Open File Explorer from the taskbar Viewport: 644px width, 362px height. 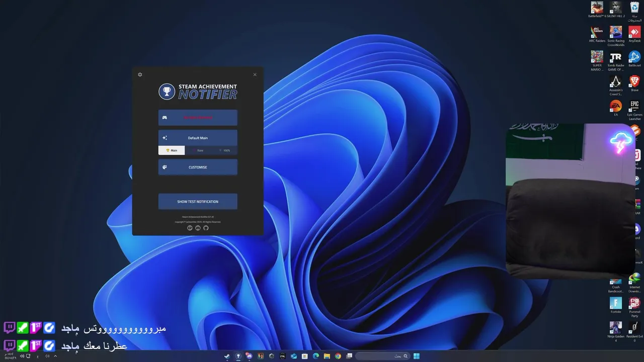[x=327, y=356]
